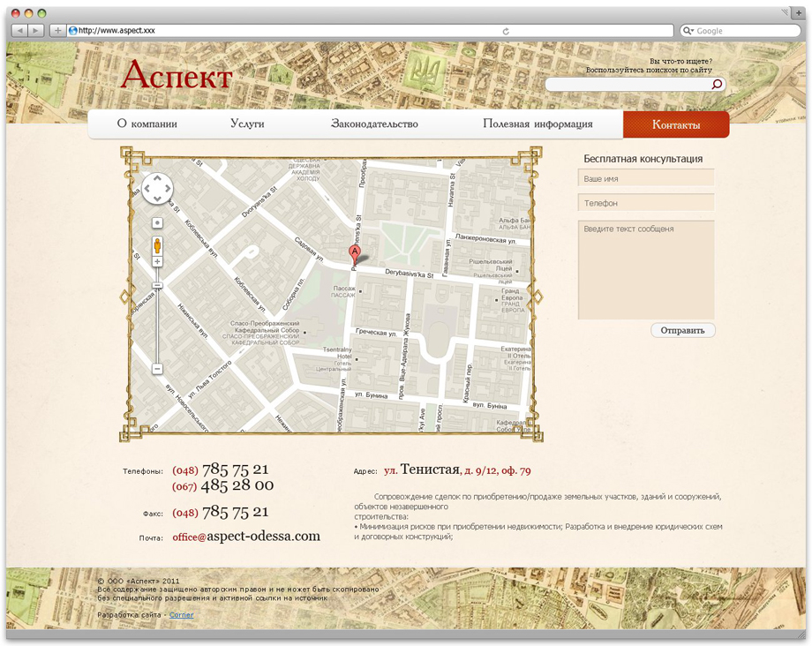The image size is (812, 646).
Task: Click the Отправить button
Action: click(682, 330)
